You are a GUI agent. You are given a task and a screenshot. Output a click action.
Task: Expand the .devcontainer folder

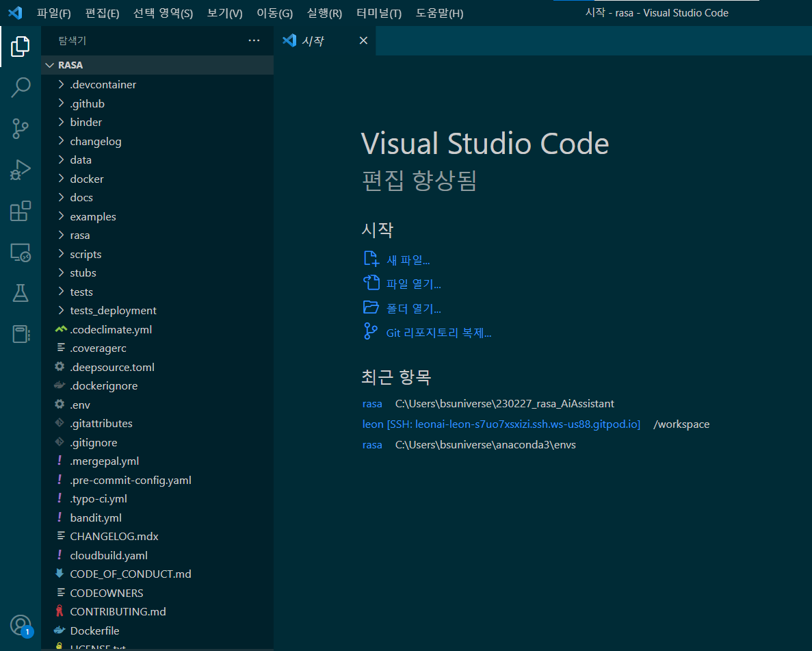157,84
